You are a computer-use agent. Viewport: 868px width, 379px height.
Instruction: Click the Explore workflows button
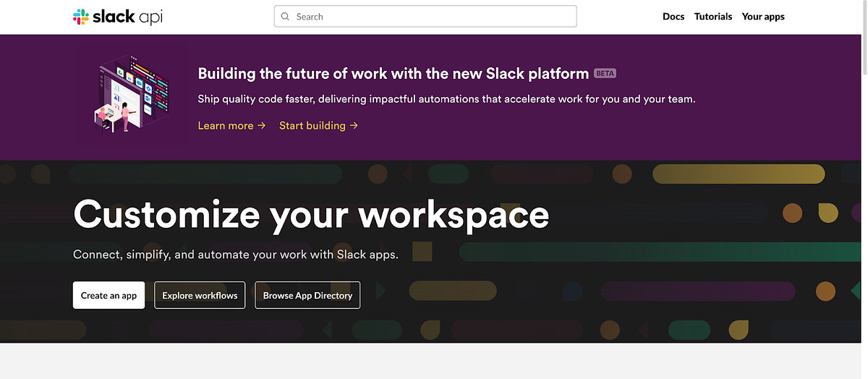tap(200, 295)
